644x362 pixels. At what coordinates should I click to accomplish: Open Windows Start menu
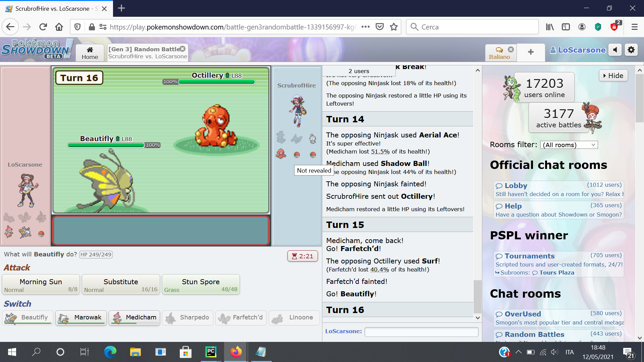pos(12,352)
